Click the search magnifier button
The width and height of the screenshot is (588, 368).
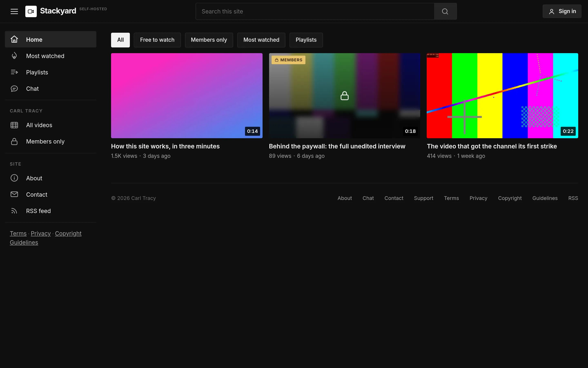point(445,11)
